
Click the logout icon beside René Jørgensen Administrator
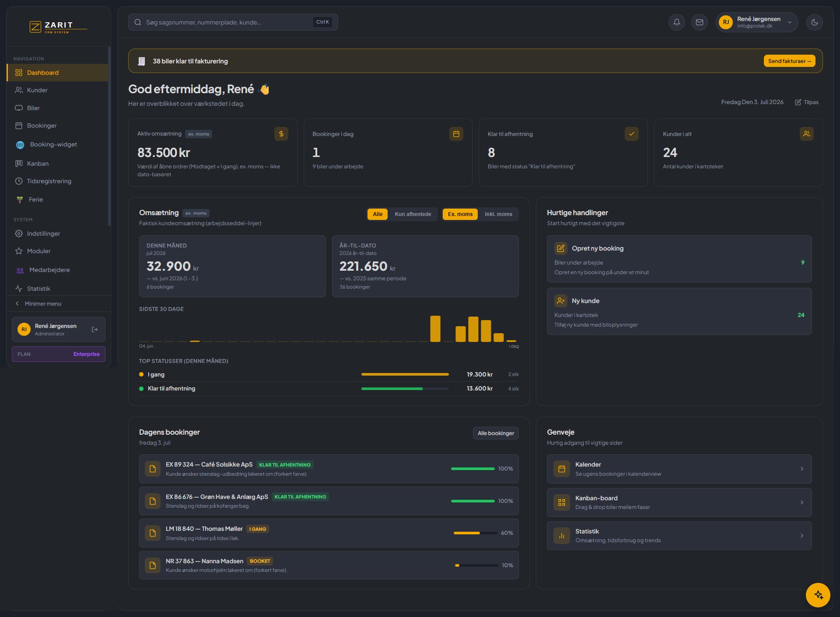click(94, 329)
